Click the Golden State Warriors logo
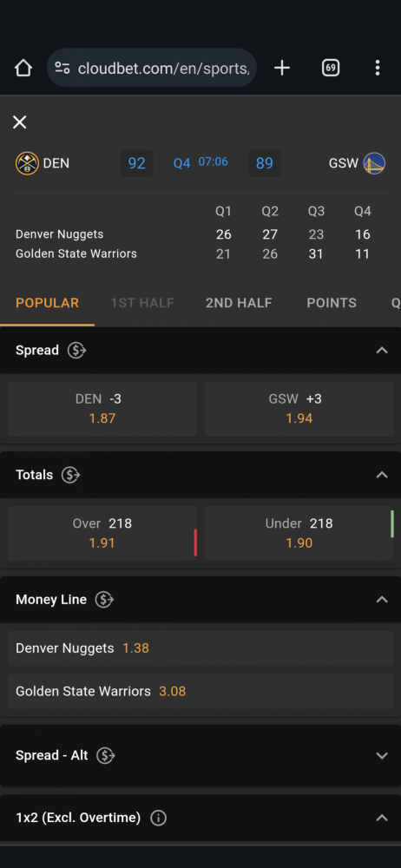 coord(374,163)
